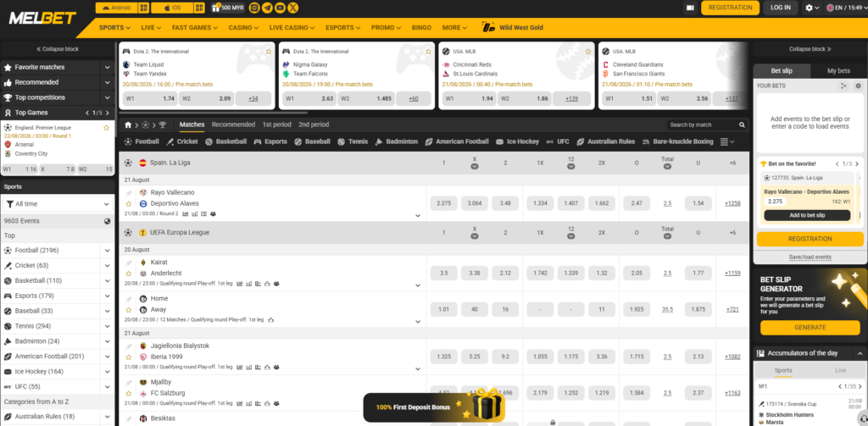Pin the Rayo Vallecano match
The image size is (868, 426).
pyautogui.click(x=129, y=193)
